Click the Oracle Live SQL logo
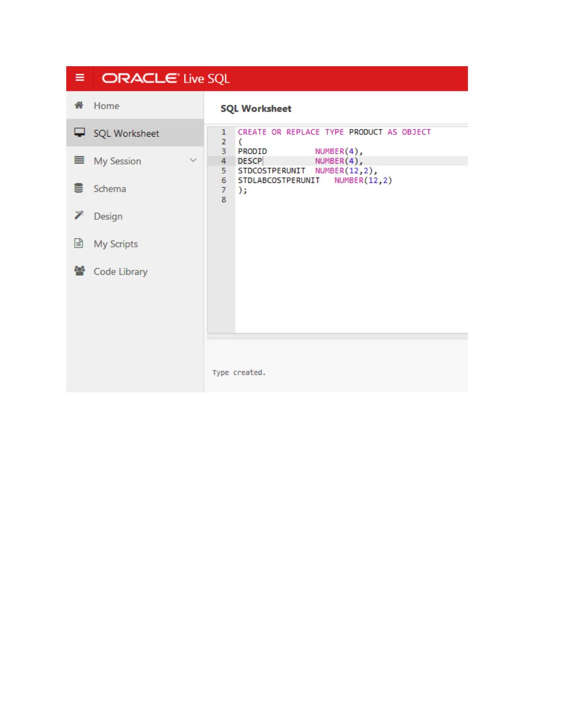Screen dimensions: 563x728 coord(166,78)
